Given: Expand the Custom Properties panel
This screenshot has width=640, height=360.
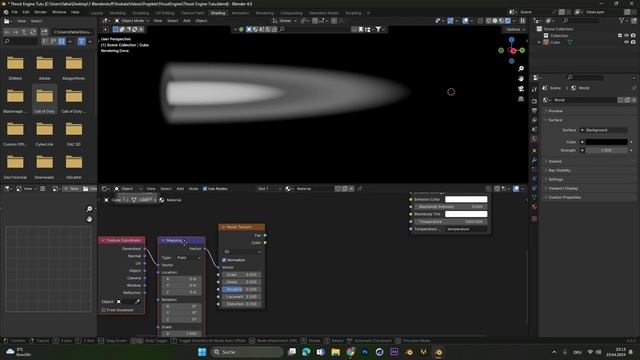Looking at the screenshot, I should click(564, 198).
